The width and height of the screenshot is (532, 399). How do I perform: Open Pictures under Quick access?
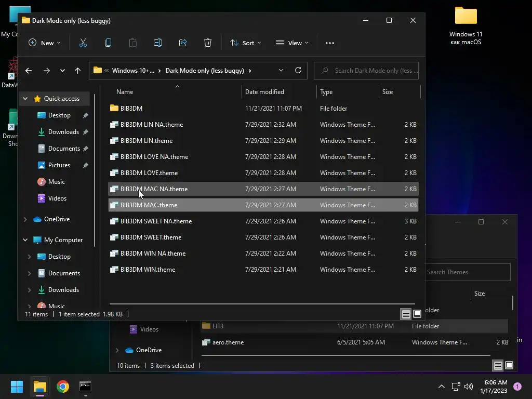coord(59,165)
